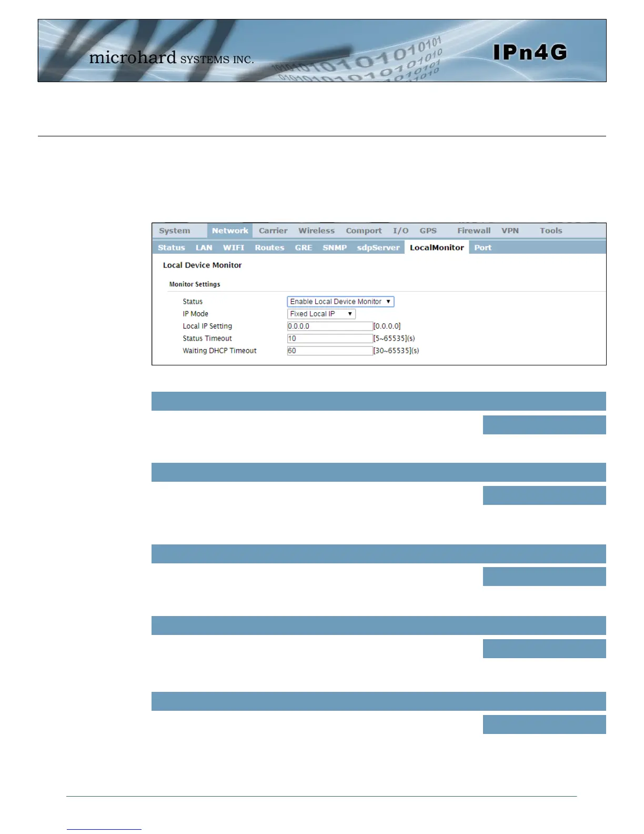The image size is (644, 834).
Task: Click the [30~65535](s) range hint
Action: click(x=396, y=351)
